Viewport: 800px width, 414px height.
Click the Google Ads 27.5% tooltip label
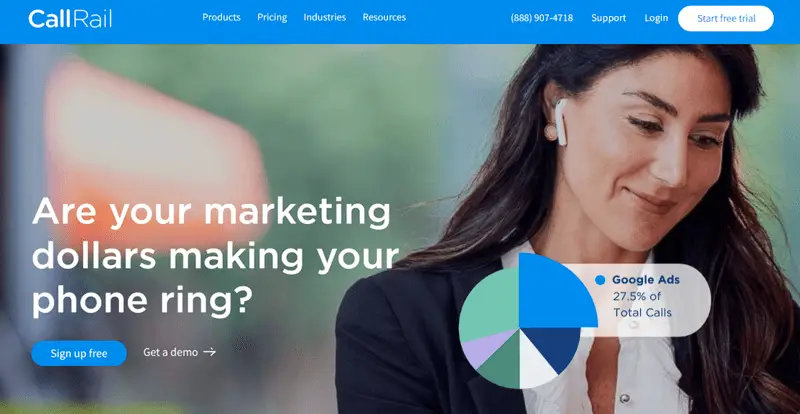[x=645, y=296]
